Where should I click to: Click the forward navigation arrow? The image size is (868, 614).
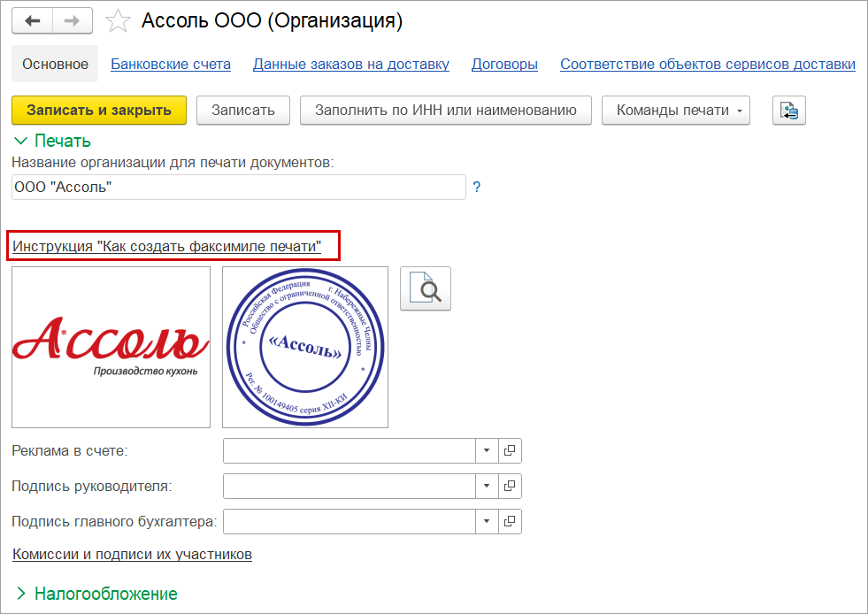(x=74, y=21)
